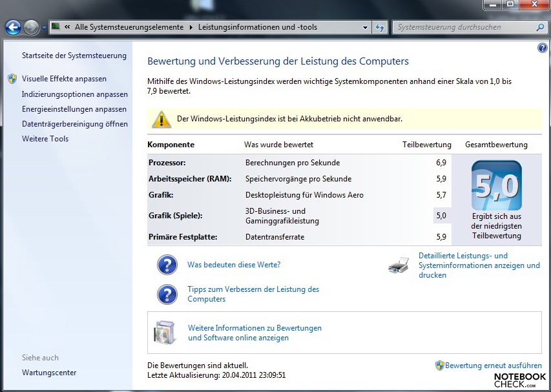
Task: Click question icon beside 'Was bedeuten diese Werte?'
Action: 167,265
